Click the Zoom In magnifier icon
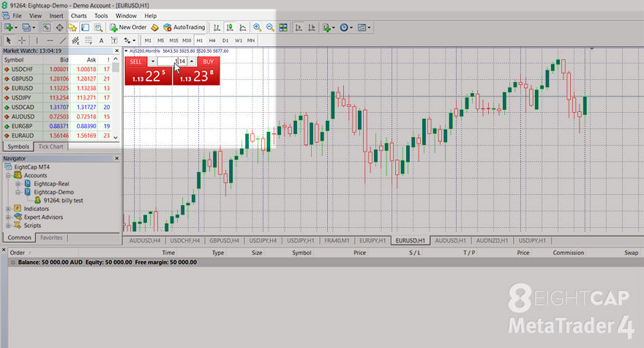The height and width of the screenshot is (348, 644). point(257,28)
